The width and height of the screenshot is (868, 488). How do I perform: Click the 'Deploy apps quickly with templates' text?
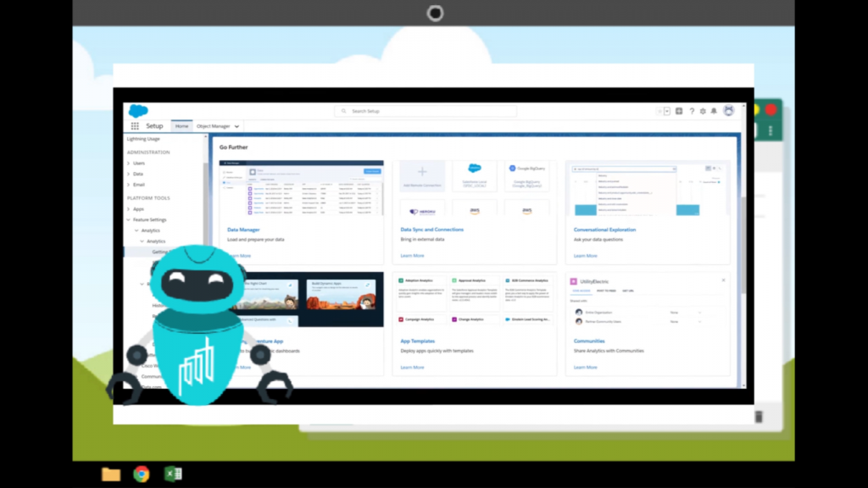[437, 351]
